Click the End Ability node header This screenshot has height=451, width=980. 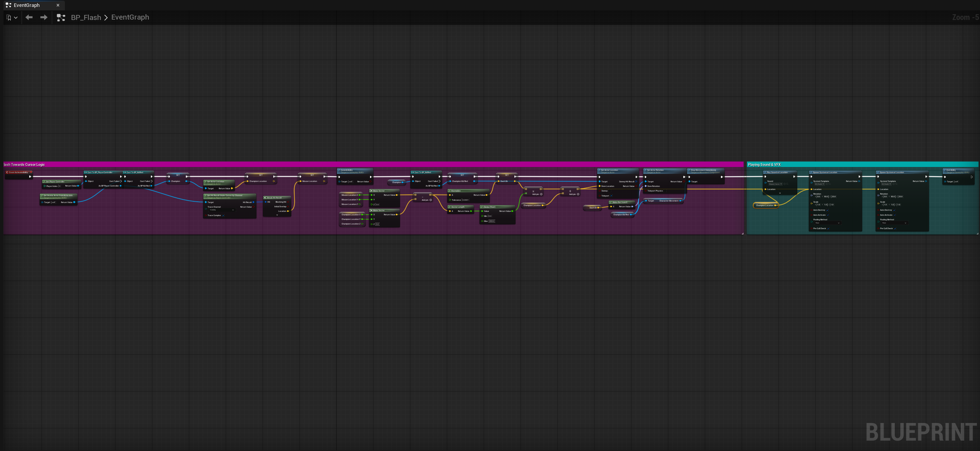click(x=958, y=171)
